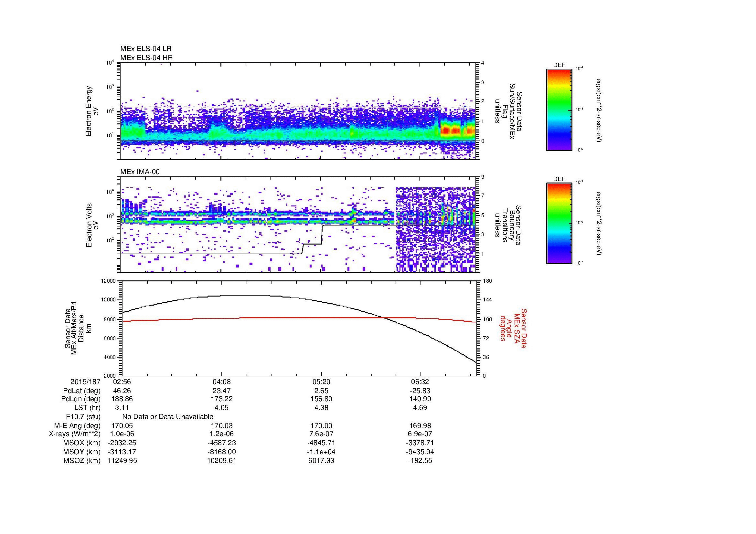Click the time tick '05:20'
Screen dimensions: 756x534
(x=321, y=382)
